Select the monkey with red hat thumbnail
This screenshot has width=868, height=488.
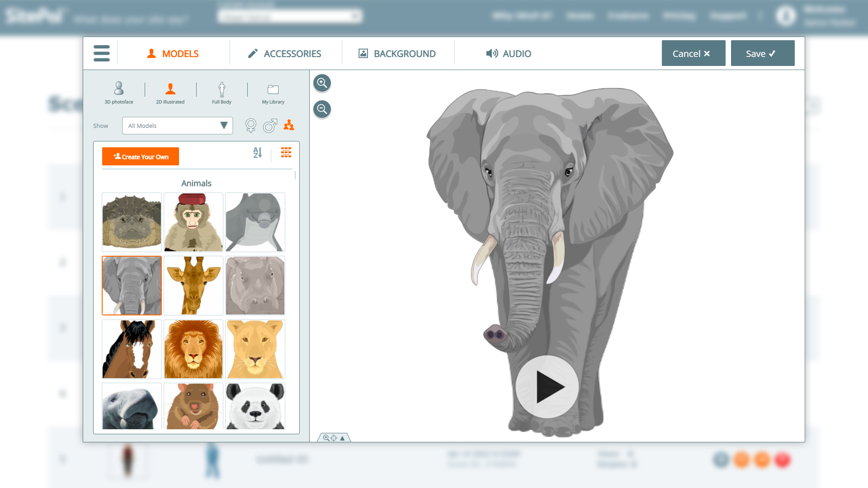pyautogui.click(x=193, y=222)
